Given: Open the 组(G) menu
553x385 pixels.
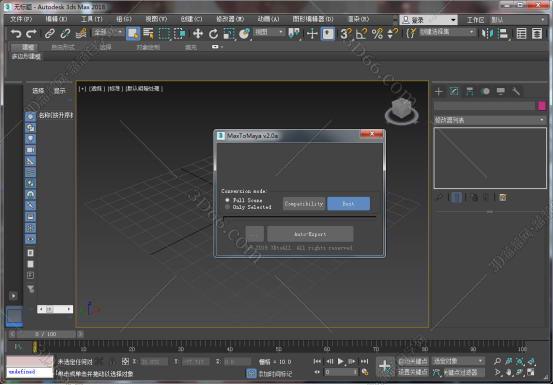Looking at the screenshot, I should point(124,19).
